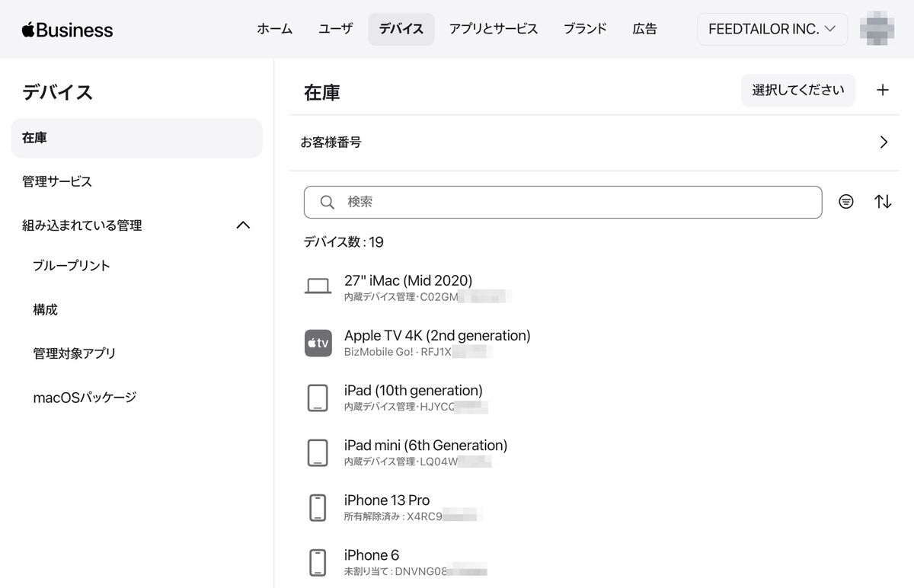Click 組み込まれている管理 sidebar label
The image size is (914, 588).
click(82, 225)
